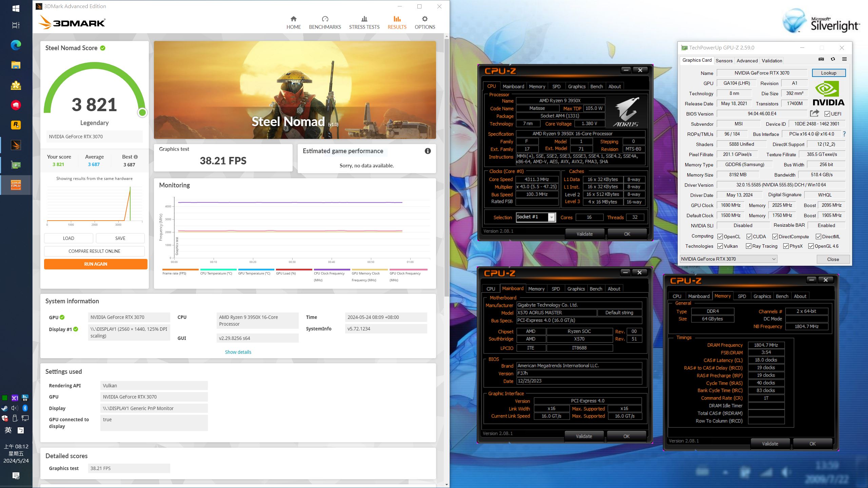The height and width of the screenshot is (488, 868).
Task: Click the SAVE result button
Action: (x=120, y=238)
